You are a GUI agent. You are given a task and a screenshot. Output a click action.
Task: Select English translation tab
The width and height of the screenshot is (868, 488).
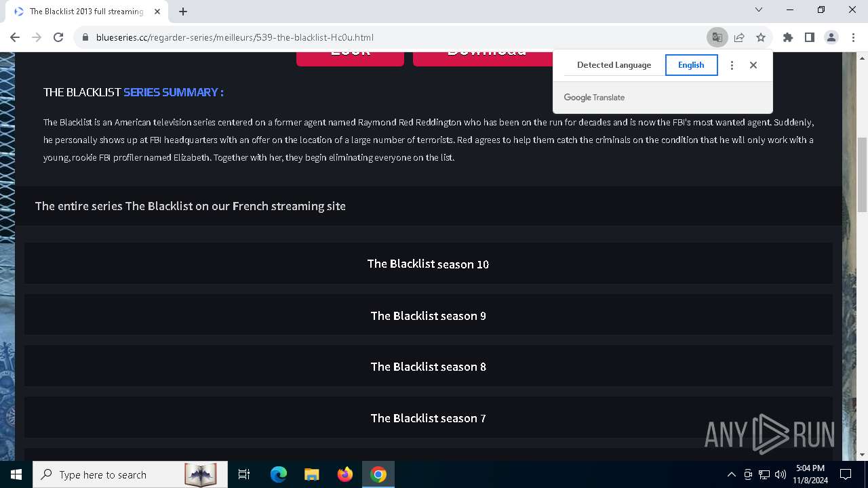(691, 65)
